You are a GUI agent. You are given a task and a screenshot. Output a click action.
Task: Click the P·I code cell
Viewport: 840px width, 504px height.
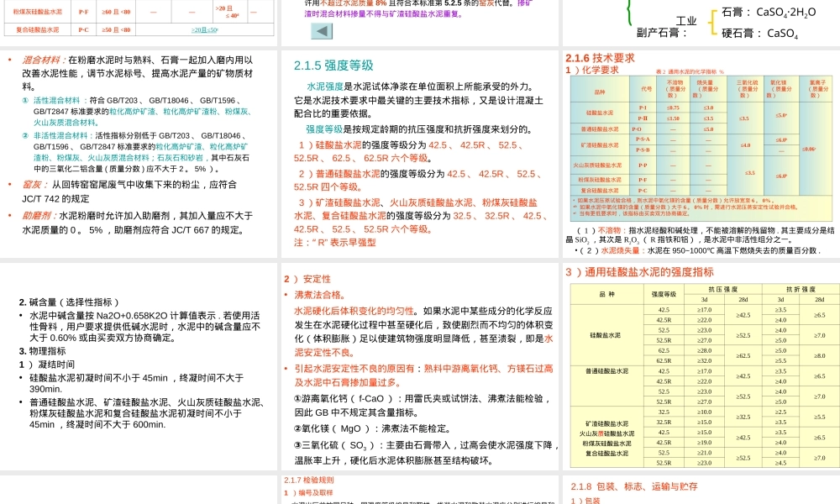click(643, 108)
